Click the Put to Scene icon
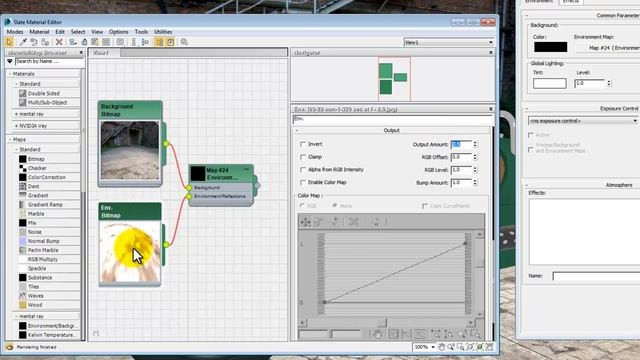 pos(34,42)
